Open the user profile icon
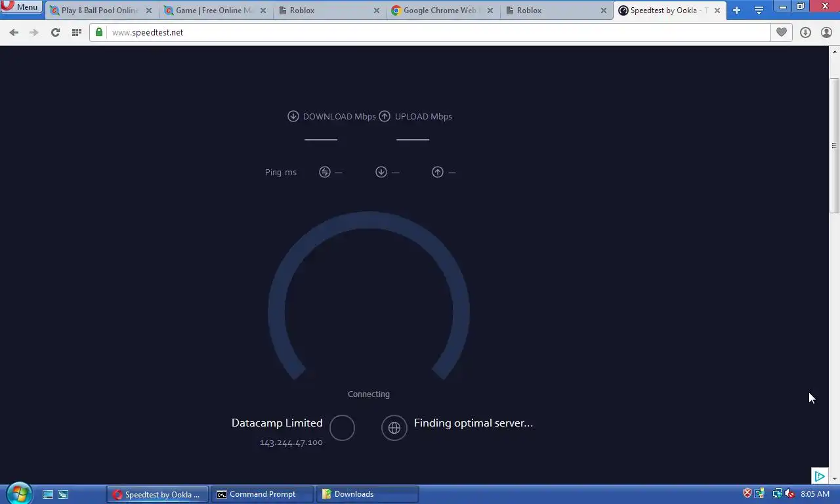The height and width of the screenshot is (504, 840). point(826,32)
